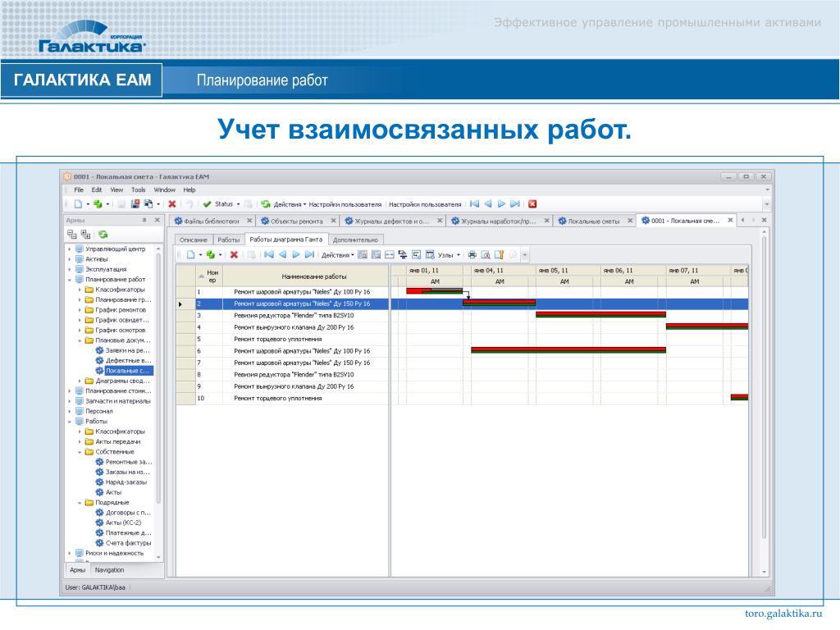Viewport: 840px width, 630px height.
Task: Click the print preview icon in Gantt toolbar
Action: click(x=486, y=255)
